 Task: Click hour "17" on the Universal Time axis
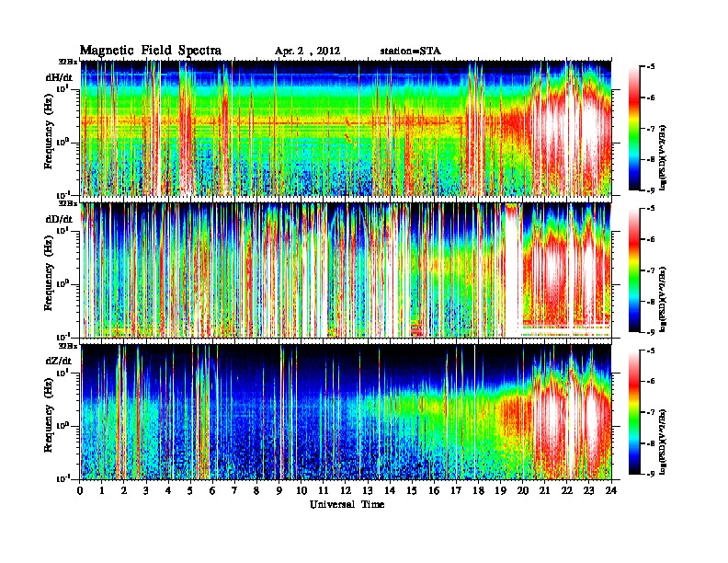click(457, 490)
